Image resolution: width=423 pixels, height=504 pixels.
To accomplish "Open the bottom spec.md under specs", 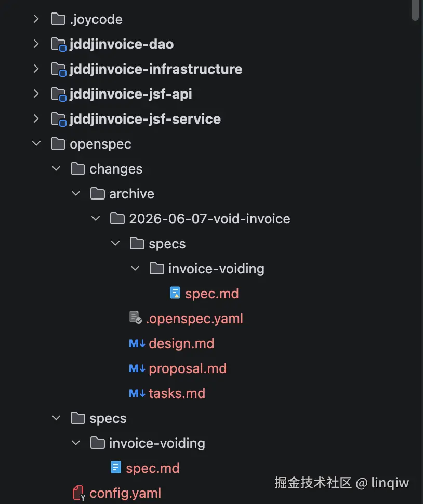I will pyautogui.click(x=153, y=468).
